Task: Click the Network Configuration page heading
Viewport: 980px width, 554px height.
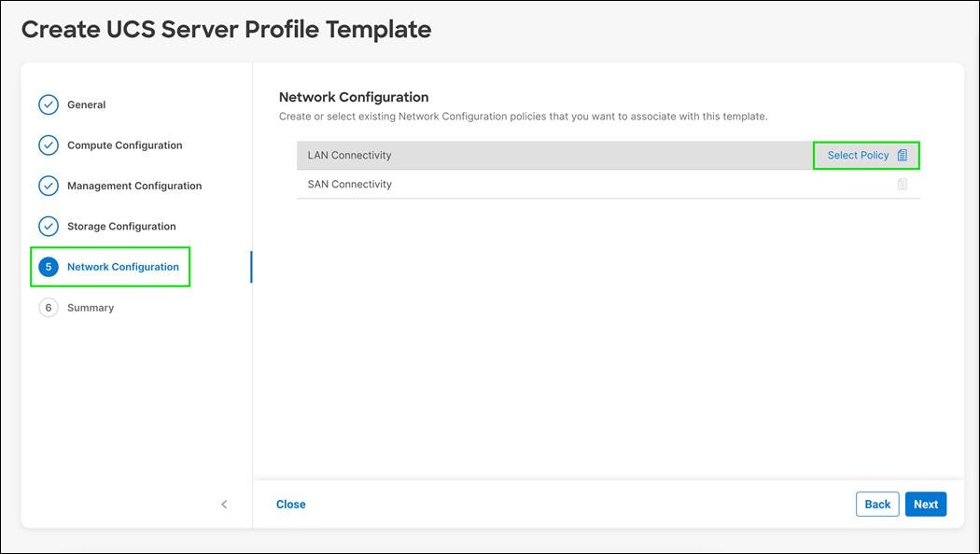Action: (x=353, y=96)
